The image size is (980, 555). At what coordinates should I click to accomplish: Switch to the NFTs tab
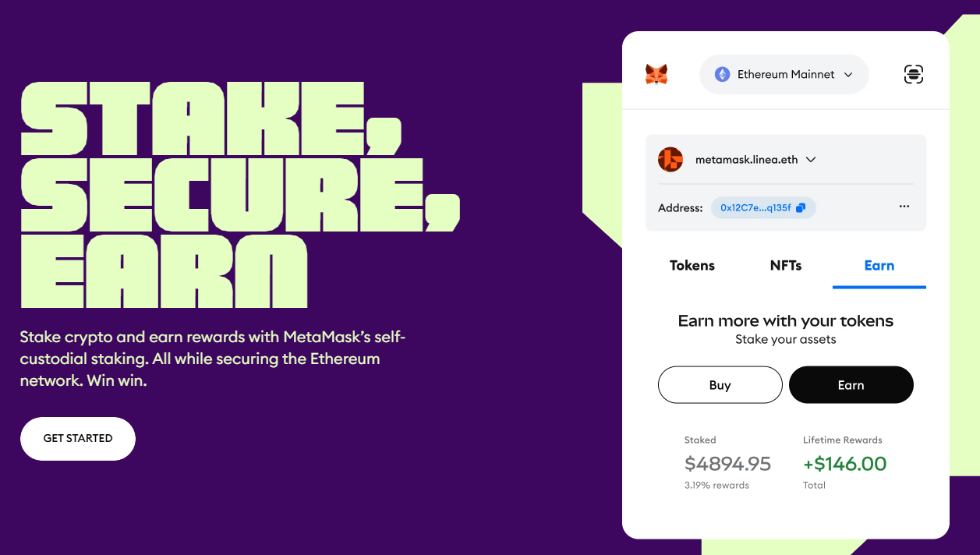coord(786,266)
